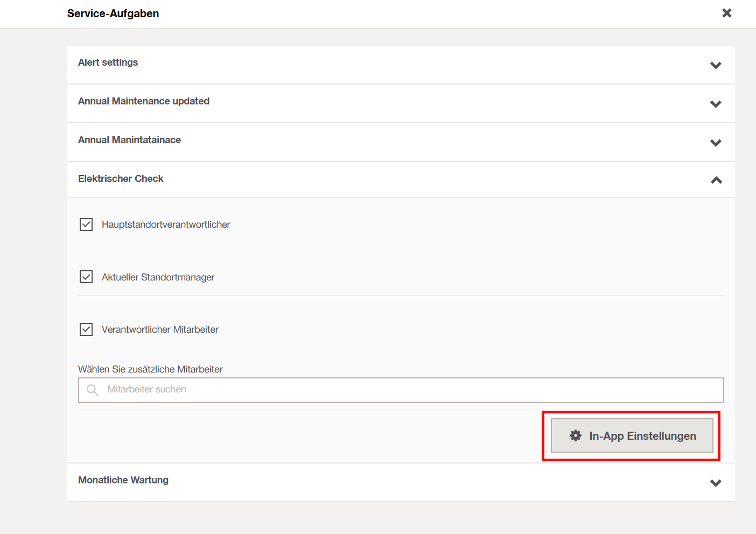Uncheck Aktueller Standortmanager checkbox
The height and width of the screenshot is (534, 756).
86,277
